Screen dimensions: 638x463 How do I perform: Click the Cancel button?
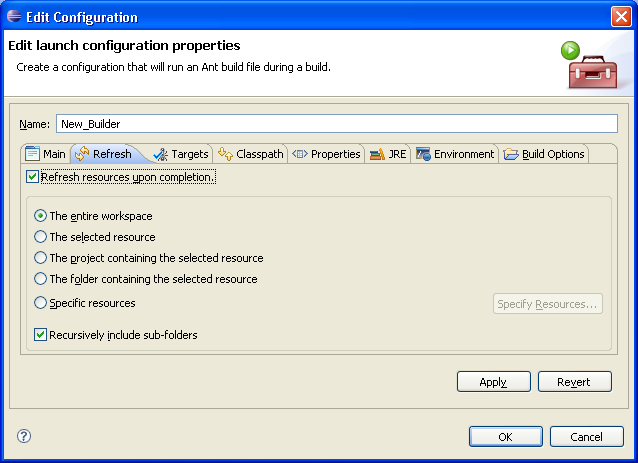pyautogui.click(x=586, y=437)
